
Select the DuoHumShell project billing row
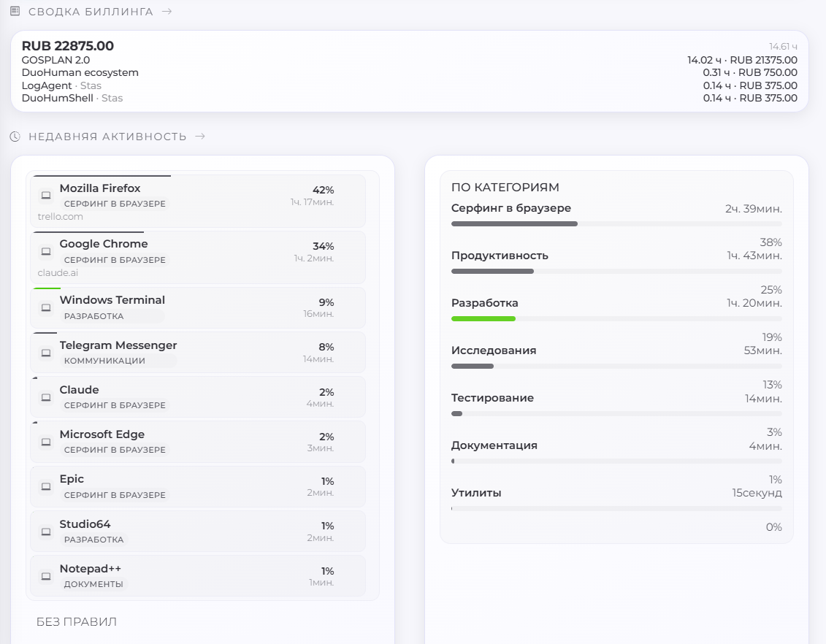(x=409, y=98)
